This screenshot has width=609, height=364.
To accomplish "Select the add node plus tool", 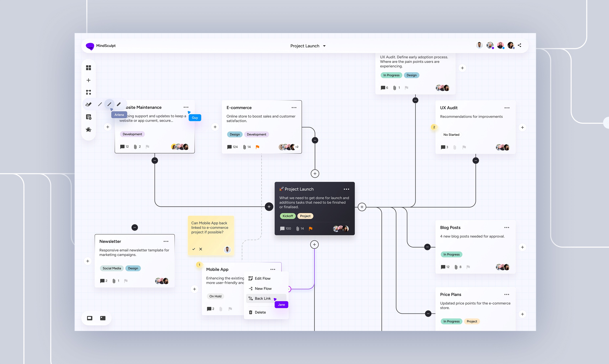I will coord(88,80).
